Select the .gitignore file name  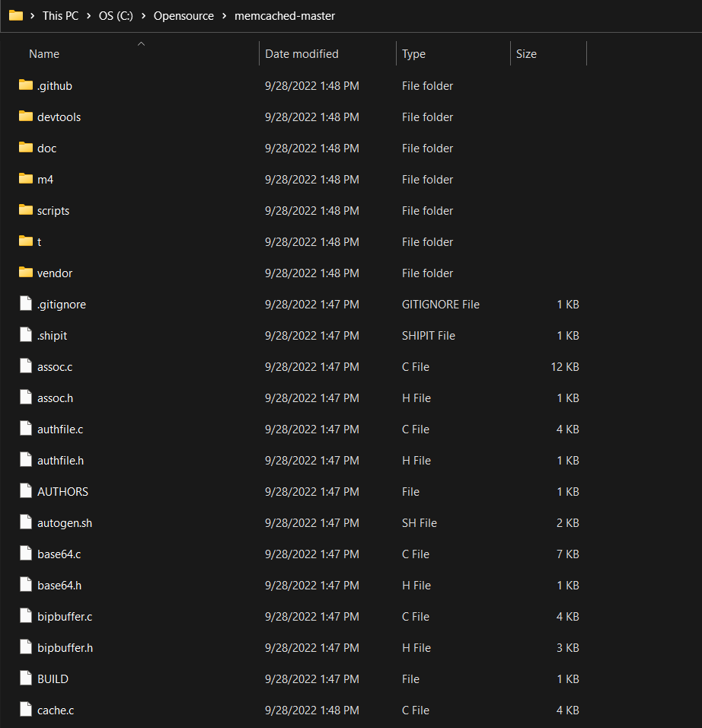pos(62,305)
